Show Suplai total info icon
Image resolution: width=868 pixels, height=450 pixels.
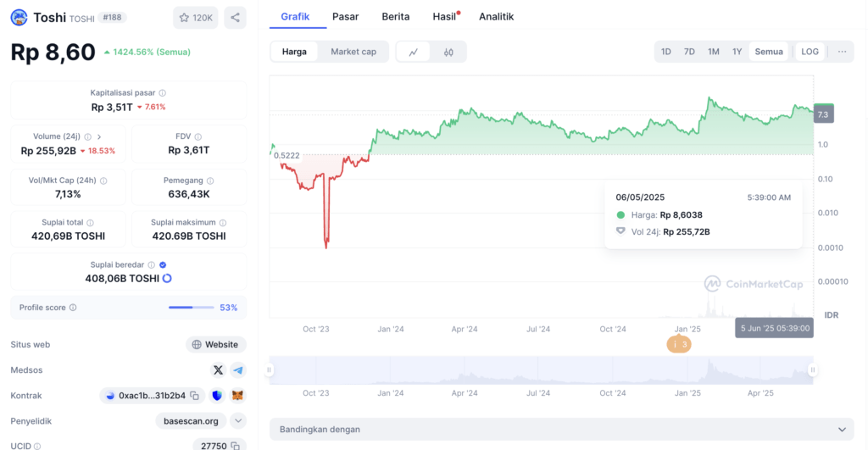coord(90,223)
